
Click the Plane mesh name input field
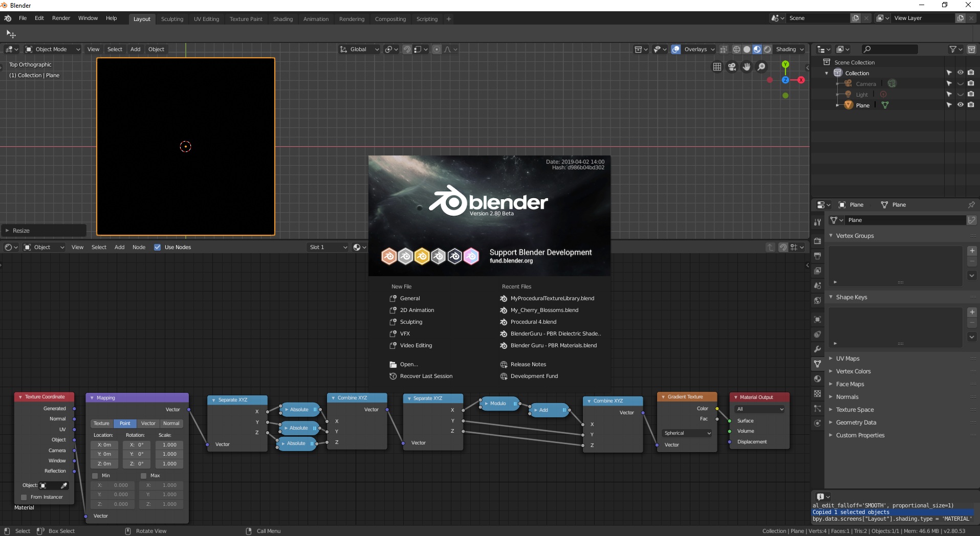pyautogui.click(x=906, y=220)
